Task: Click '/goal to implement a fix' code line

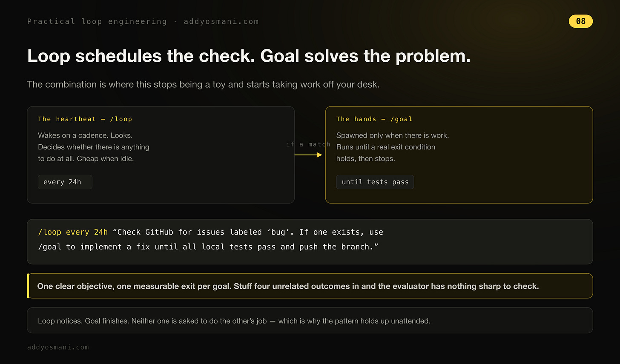Action: 208,247
